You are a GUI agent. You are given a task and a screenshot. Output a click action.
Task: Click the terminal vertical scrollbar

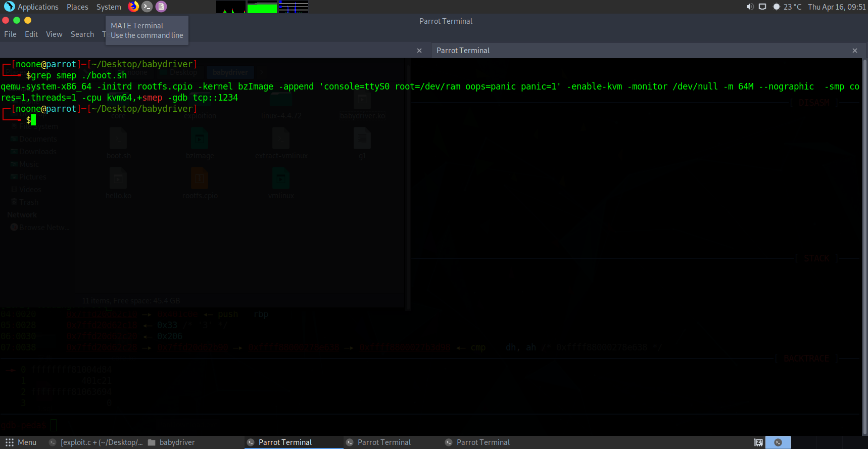click(864, 247)
